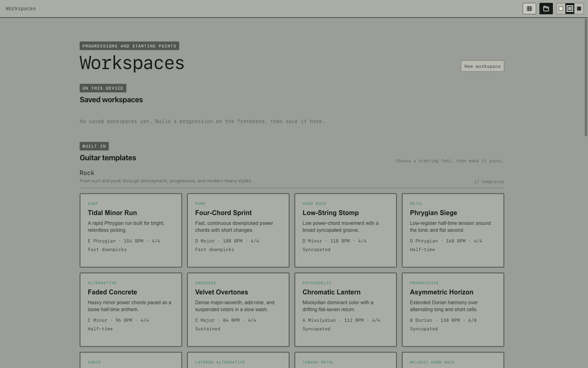
Task: Open the Four-Chord Sprint template
Action: tap(238, 231)
